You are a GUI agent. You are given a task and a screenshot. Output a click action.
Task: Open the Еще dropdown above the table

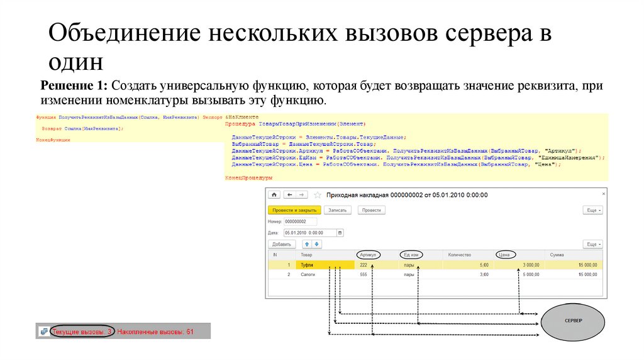pyautogui.click(x=592, y=244)
